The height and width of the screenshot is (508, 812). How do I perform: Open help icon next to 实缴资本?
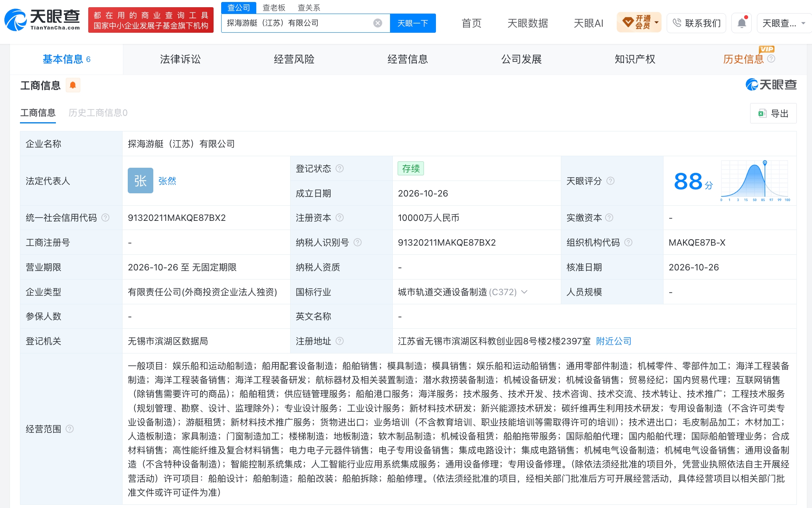point(609,218)
